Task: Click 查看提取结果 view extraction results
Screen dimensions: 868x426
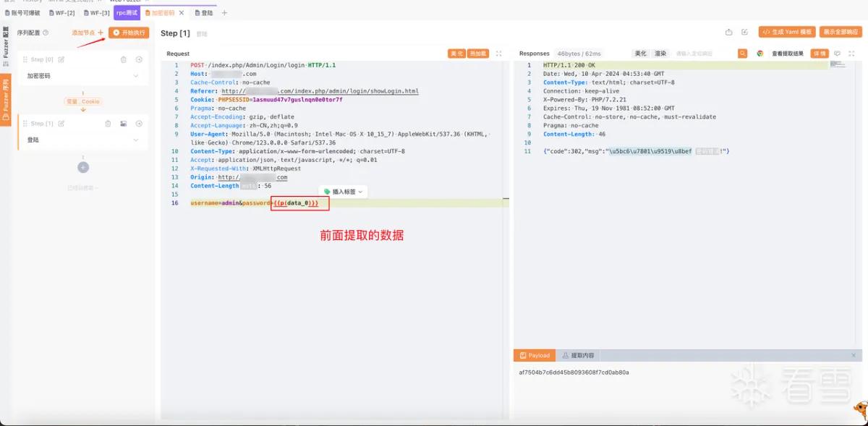Action: tap(788, 54)
